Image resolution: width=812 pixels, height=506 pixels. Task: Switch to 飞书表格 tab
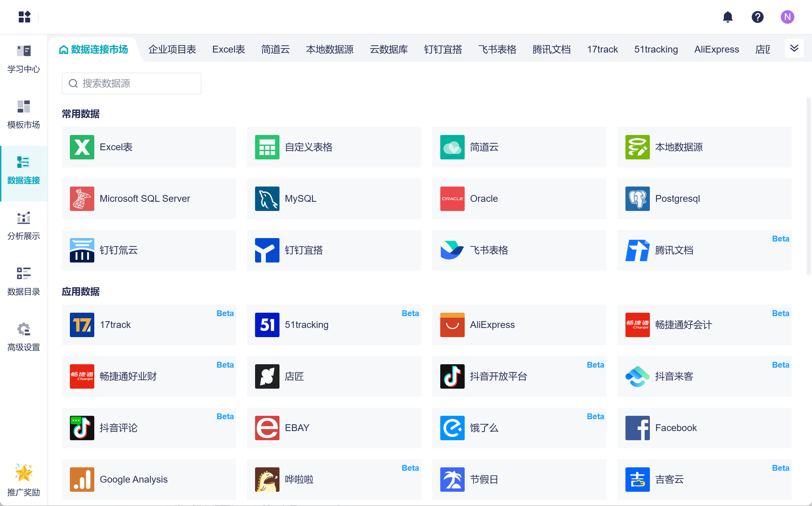pyautogui.click(x=497, y=50)
